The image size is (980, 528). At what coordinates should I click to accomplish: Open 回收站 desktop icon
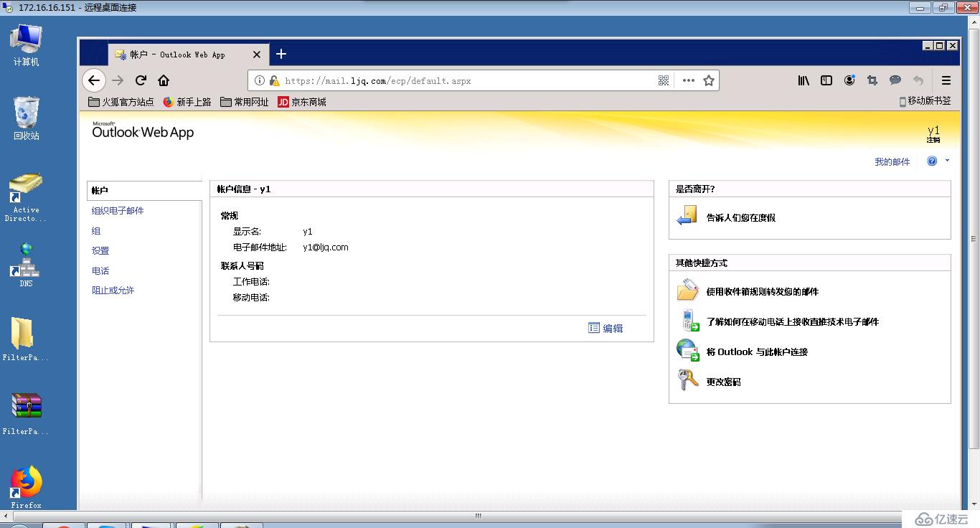[27, 118]
